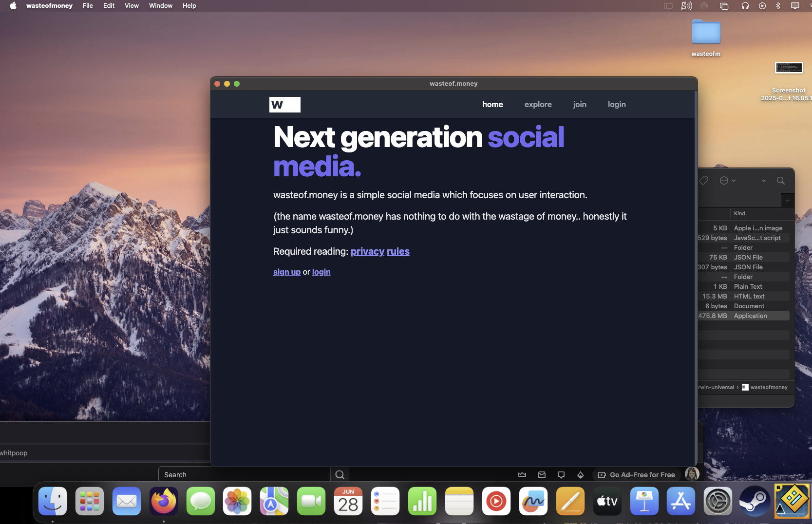Click the Finder search magnifier icon

[780, 181]
